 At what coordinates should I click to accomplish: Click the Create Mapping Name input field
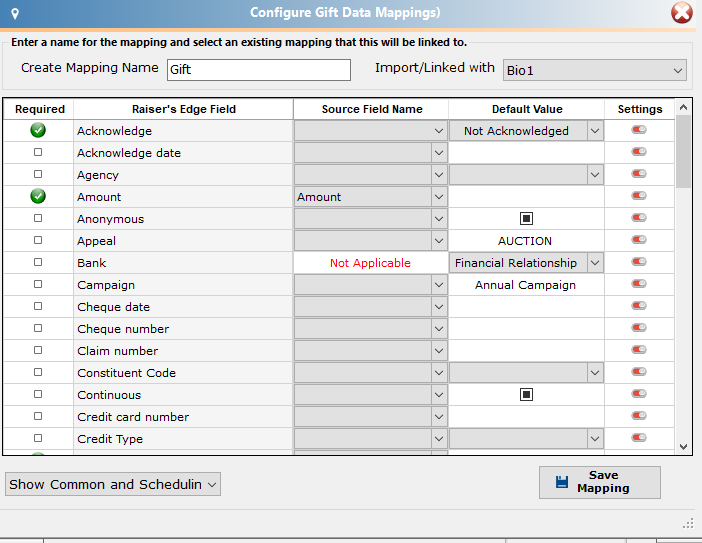point(259,70)
